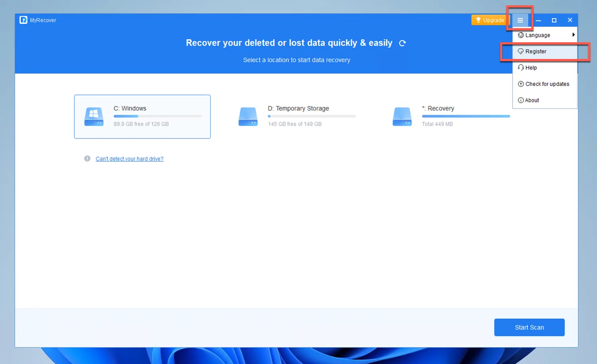Open the Upgrade option
The height and width of the screenshot is (364, 597).
tap(490, 20)
